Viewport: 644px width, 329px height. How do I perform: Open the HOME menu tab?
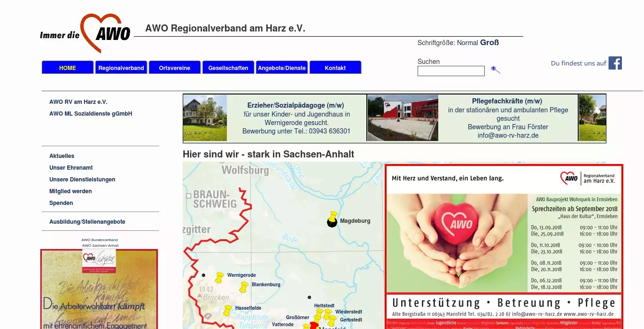68,68
